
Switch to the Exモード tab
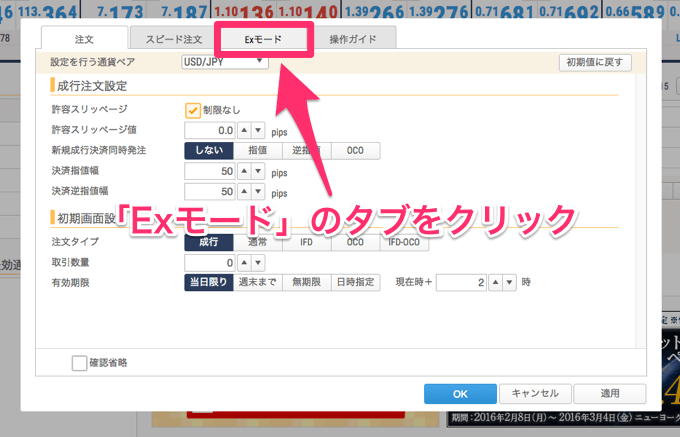[263, 39]
